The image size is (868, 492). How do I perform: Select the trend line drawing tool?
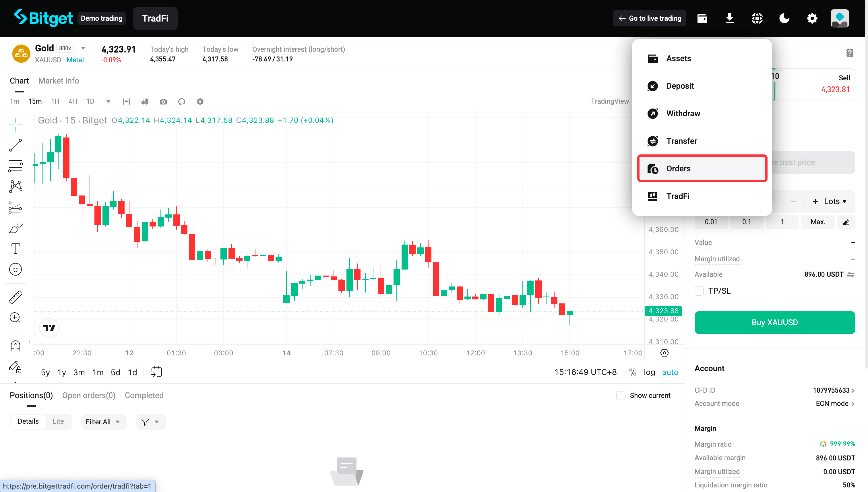[15, 145]
